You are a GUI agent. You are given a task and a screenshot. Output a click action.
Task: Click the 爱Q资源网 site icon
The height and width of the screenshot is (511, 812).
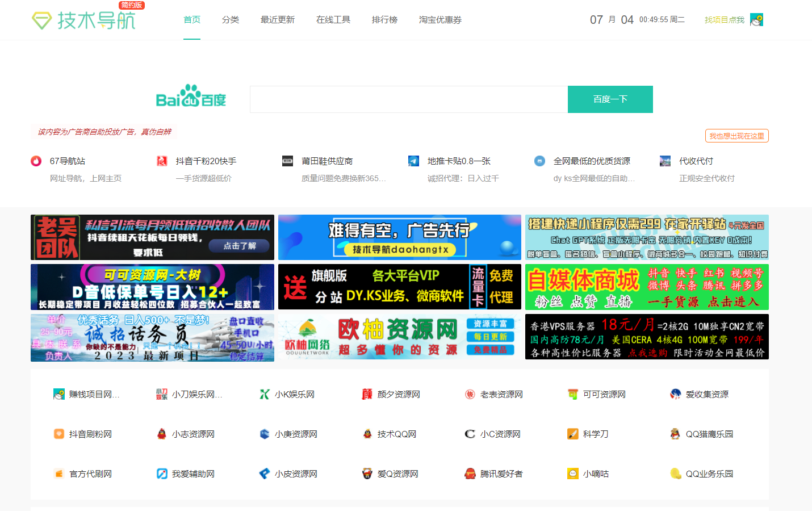pos(366,474)
